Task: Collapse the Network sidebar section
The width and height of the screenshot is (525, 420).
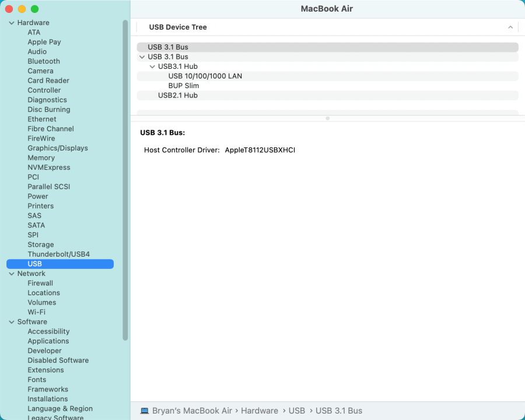Action: [x=10, y=273]
